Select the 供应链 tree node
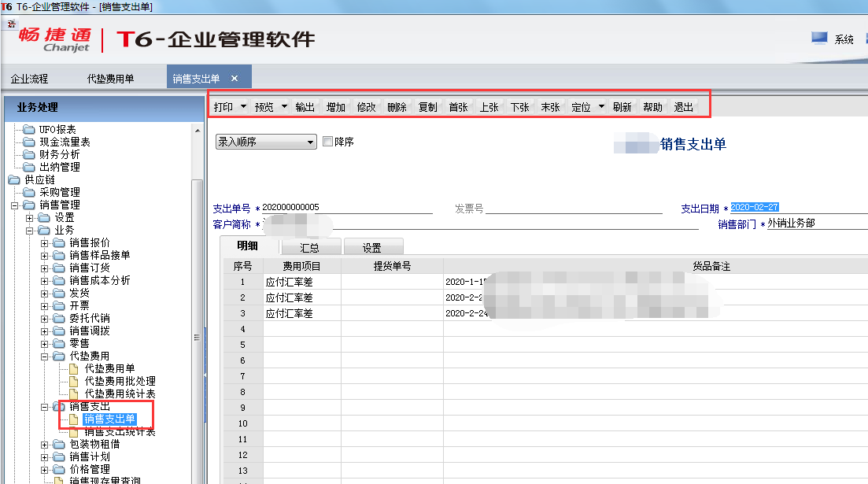Image resolution: width=868 pixels, height=484 pixels. click(39, 179)
